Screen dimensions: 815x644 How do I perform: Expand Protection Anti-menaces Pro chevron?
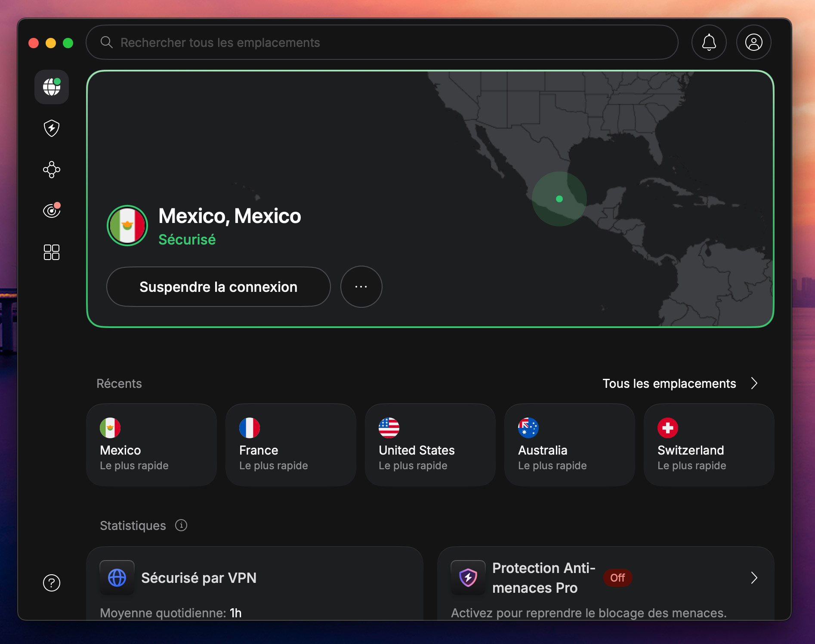tap(754, 578)
